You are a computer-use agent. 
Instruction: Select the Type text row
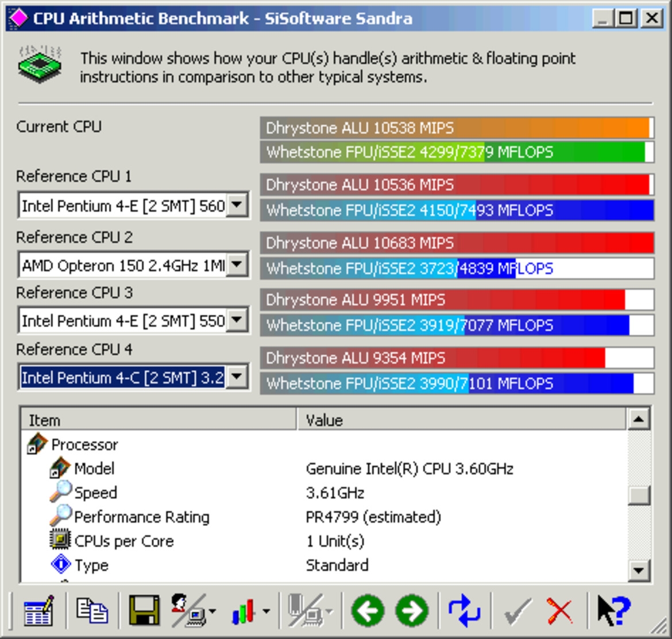[x=91, y=566]
